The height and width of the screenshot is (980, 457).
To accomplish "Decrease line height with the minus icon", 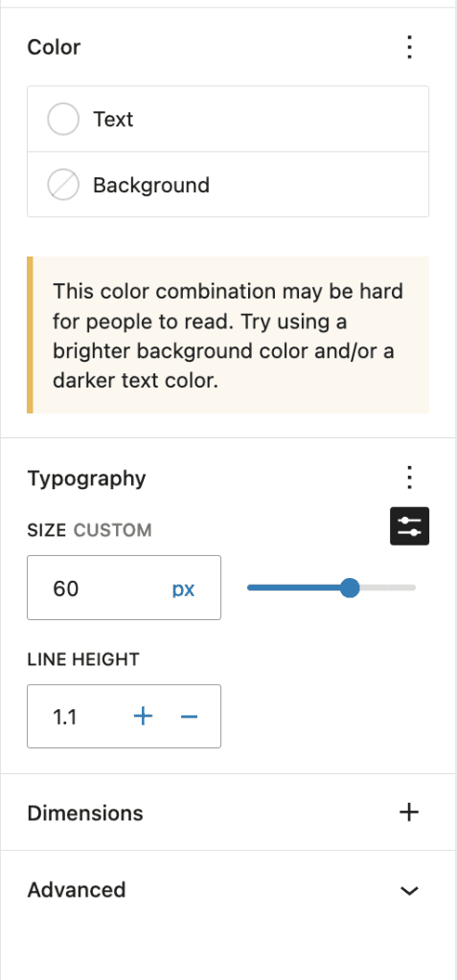I will point(189,716).
